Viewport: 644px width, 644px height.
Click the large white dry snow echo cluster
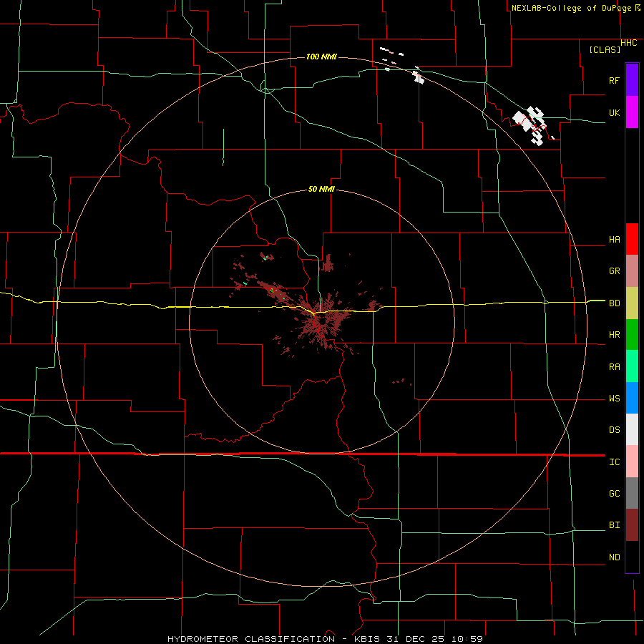pos(530,125)
